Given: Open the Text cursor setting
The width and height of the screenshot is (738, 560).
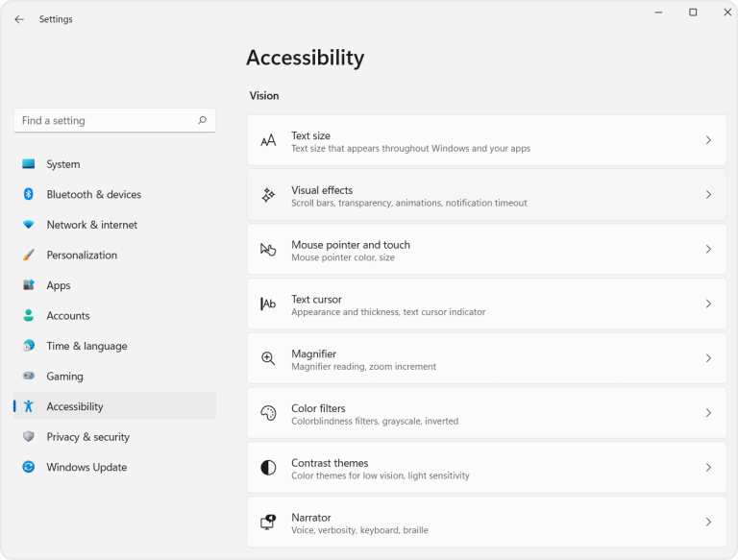Looking at the screenshot, I should [486, 304].
